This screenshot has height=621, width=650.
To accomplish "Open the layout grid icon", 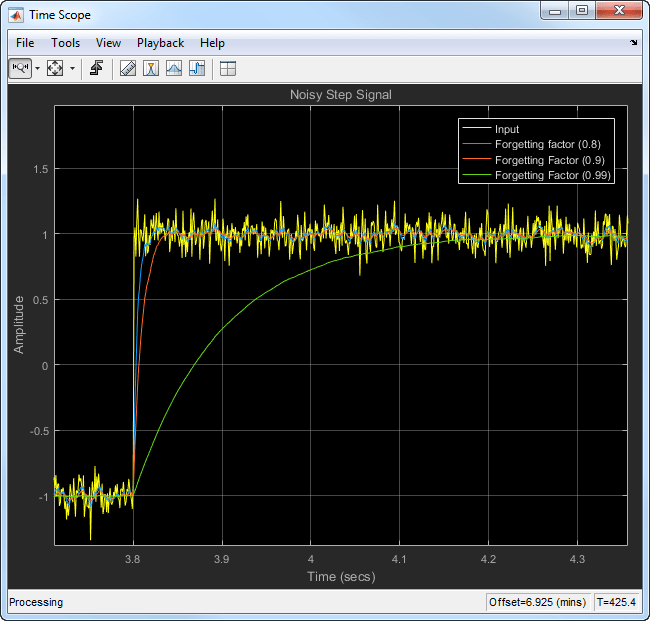I will (228, 68).
